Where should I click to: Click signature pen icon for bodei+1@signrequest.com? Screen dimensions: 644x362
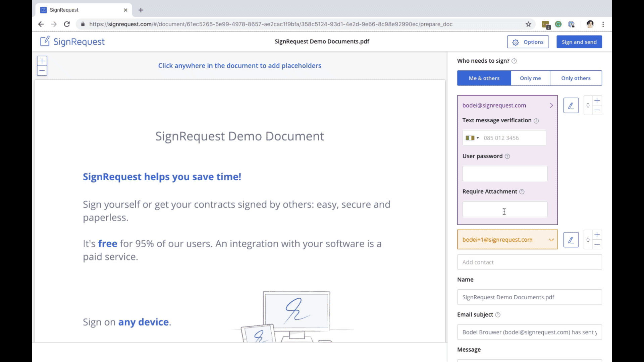[x=571, y=240]
